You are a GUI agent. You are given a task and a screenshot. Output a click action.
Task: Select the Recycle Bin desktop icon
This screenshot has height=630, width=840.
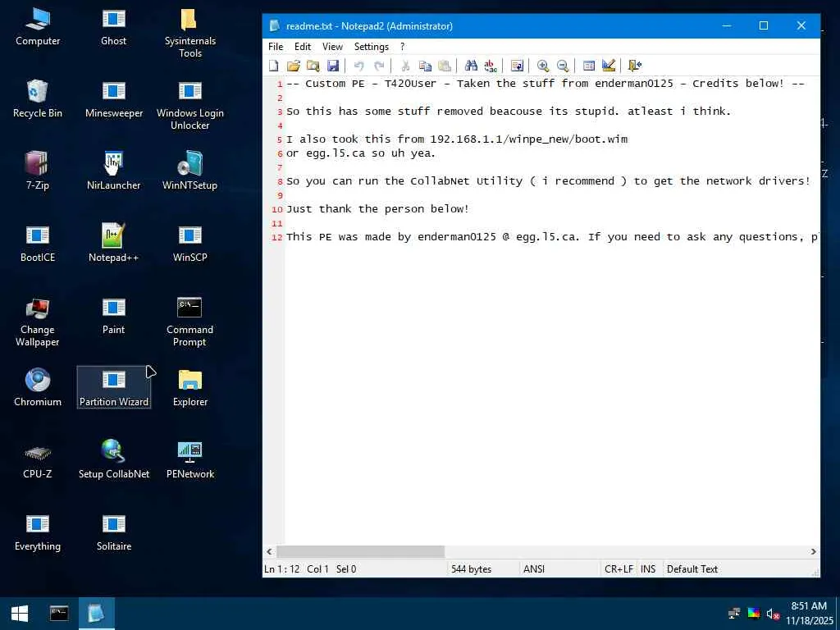[38, 99]
